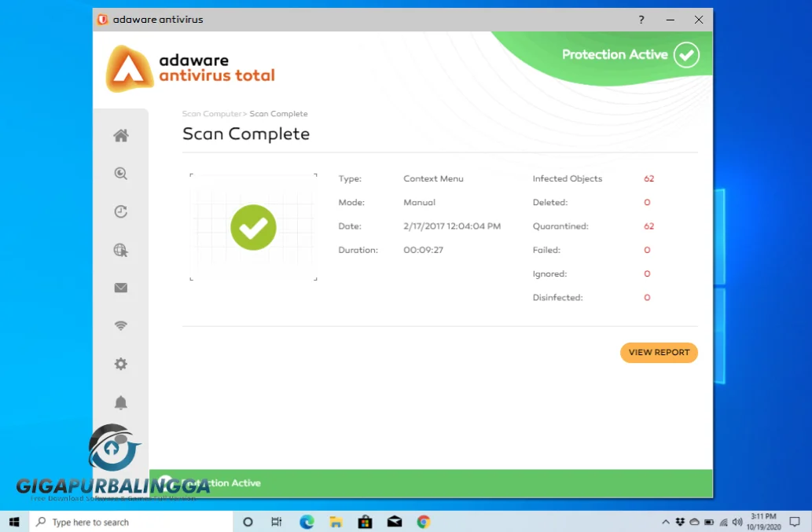The image size is (812, 532).
Task: Click the Manual mode value
Action: coord(420,202)
